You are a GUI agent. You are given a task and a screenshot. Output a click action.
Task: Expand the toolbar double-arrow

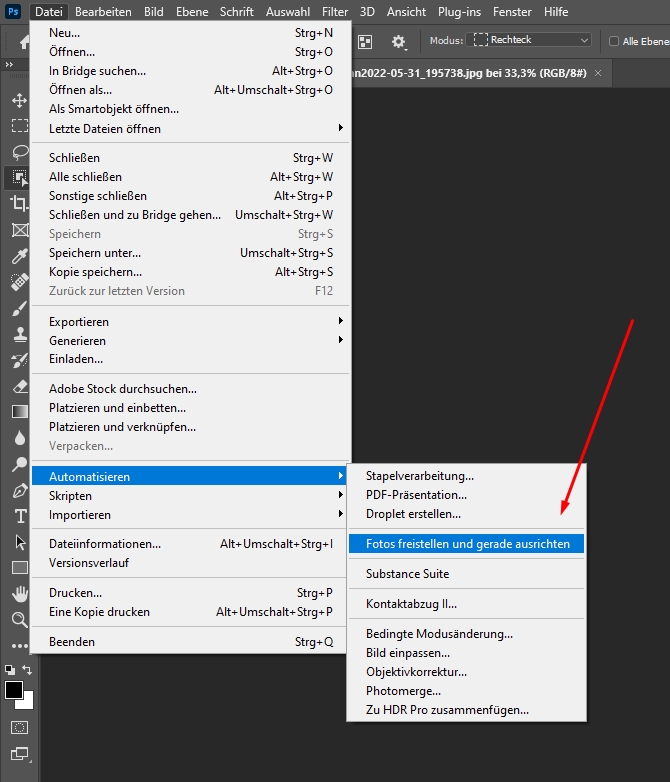[x=9, y=64]
